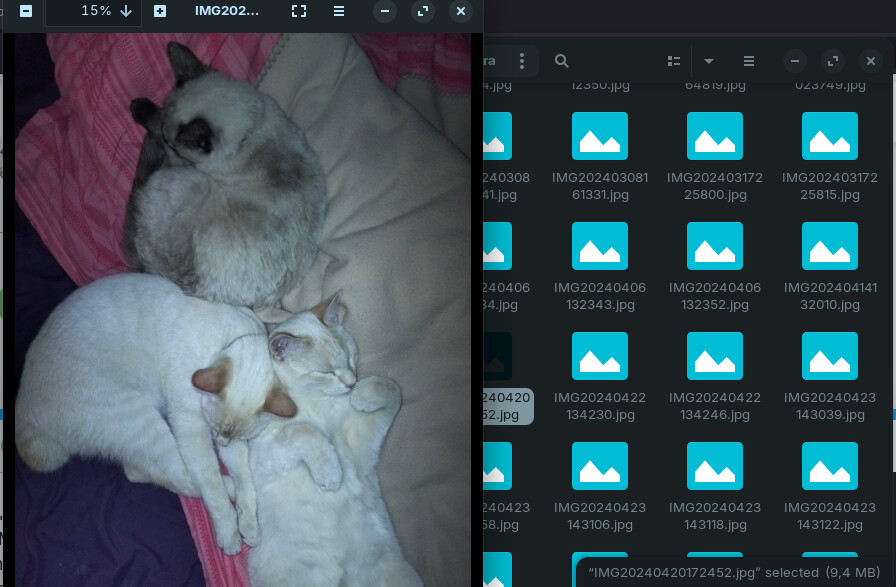Toggle fullscreen view in the image viewer
The width and height of the screenshot is (896, 587).
299,11
